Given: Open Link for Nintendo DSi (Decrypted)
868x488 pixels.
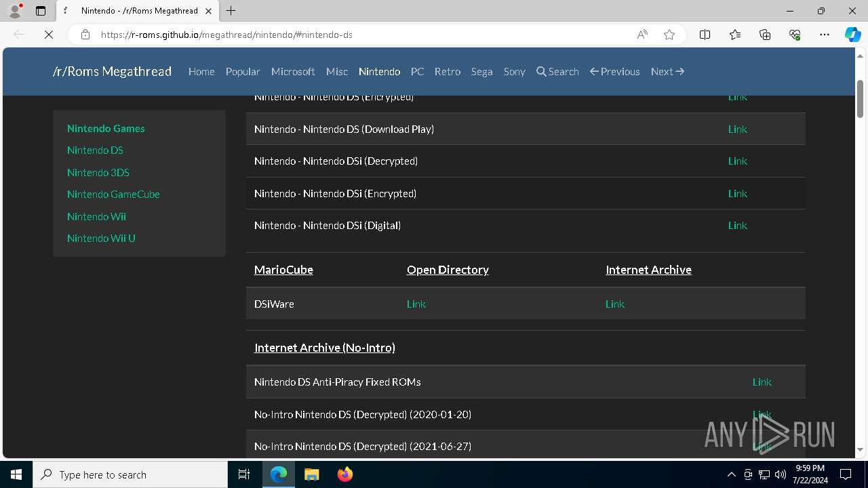Looking at the screenshot, I should (738, 161).
